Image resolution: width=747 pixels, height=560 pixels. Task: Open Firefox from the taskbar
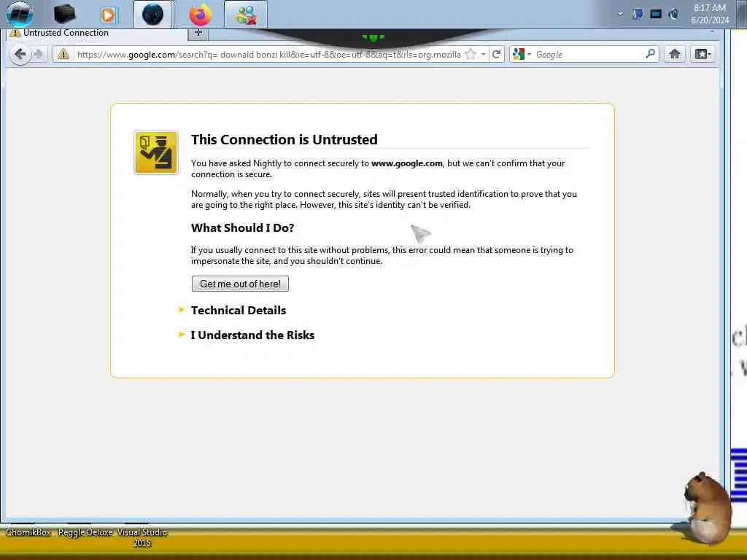click(200, 15)
